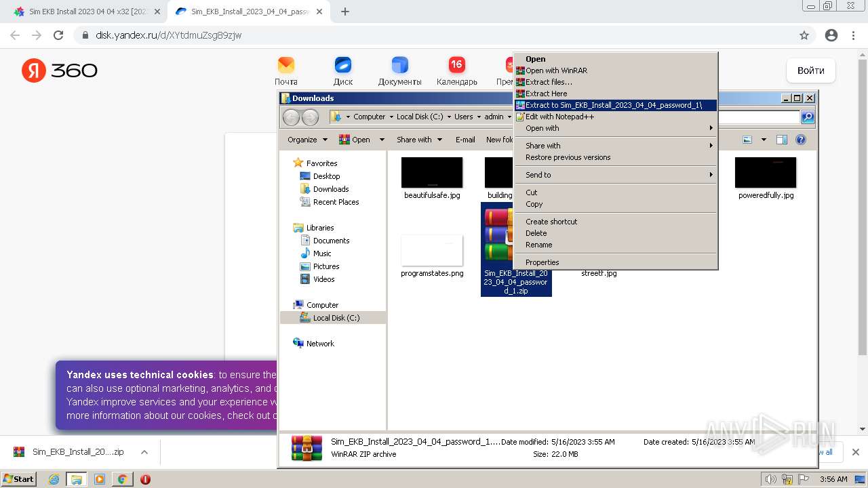Go back in Chrome browser history
The width and height of the screenshot is (868, 488).
click(15, 35)
